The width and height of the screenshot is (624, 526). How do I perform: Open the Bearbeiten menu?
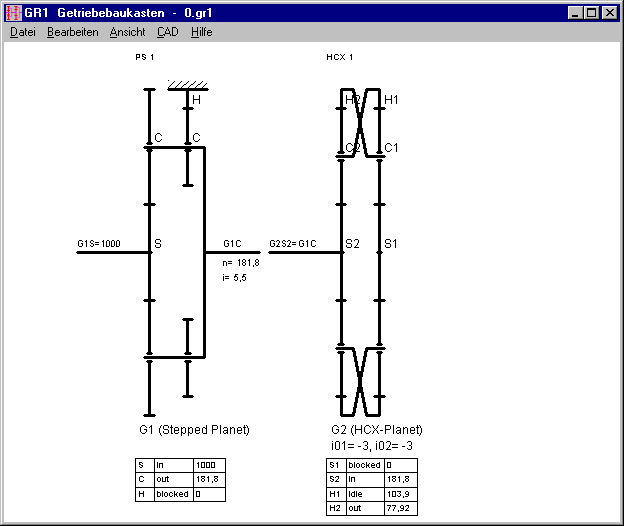coord(72,32)
